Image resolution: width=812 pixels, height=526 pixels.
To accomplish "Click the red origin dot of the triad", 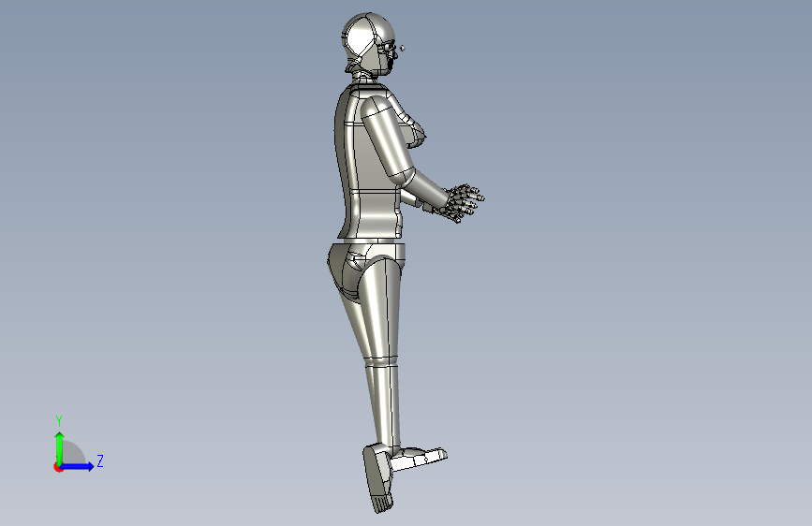I will (58, 467).
